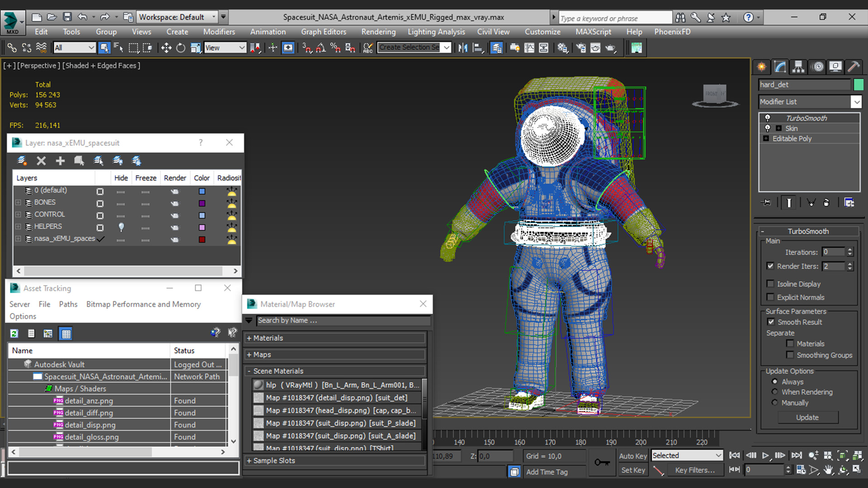Screen dimensions: 868x488
Task: Open the Utilities hammer panel tab
Action: coord(853,67)
